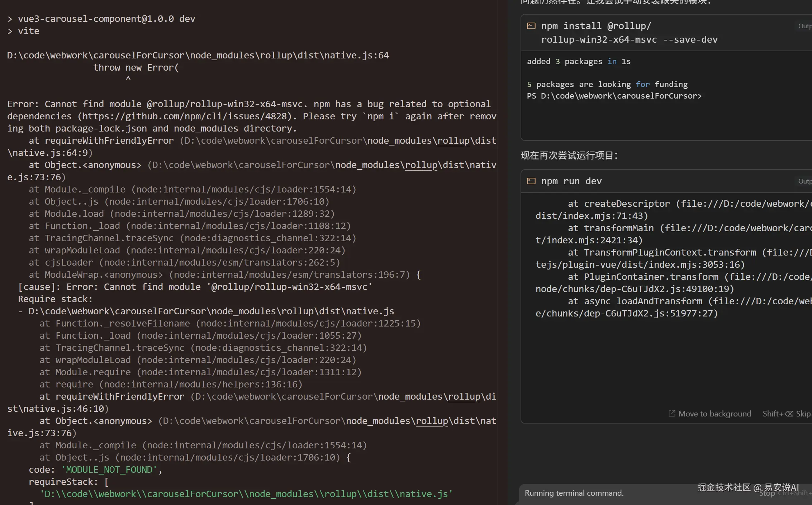812x505 pixels.
Task: Click underlined rollup in native.js:64:9 stack line
Action: click(x=453, y=140)
